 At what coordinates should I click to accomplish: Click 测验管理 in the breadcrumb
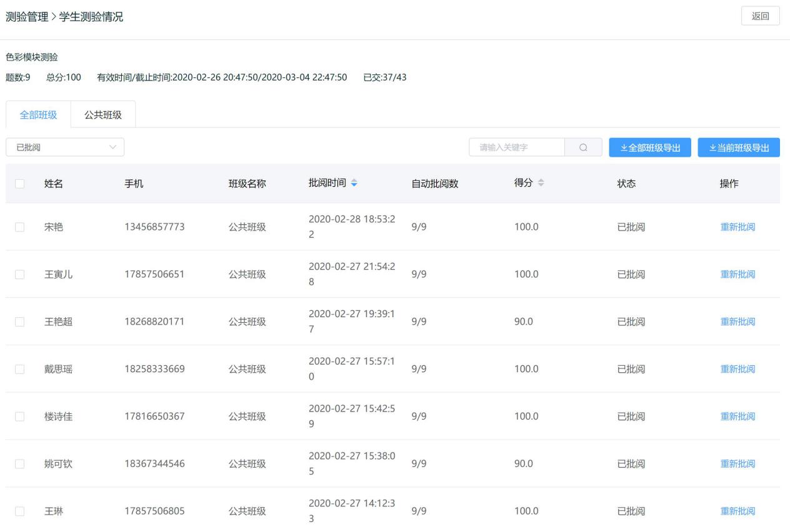point(27,17)
